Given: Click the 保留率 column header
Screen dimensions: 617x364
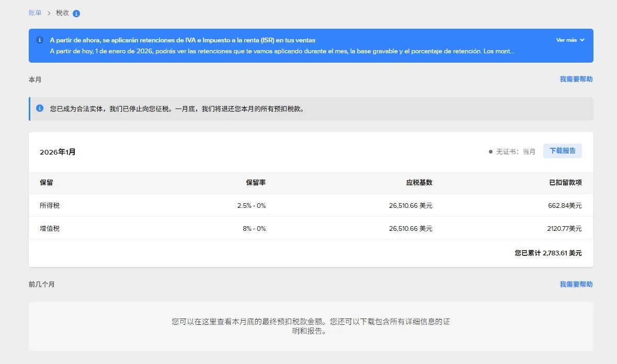Looking at the screenshot, I should tap(256, 183).
